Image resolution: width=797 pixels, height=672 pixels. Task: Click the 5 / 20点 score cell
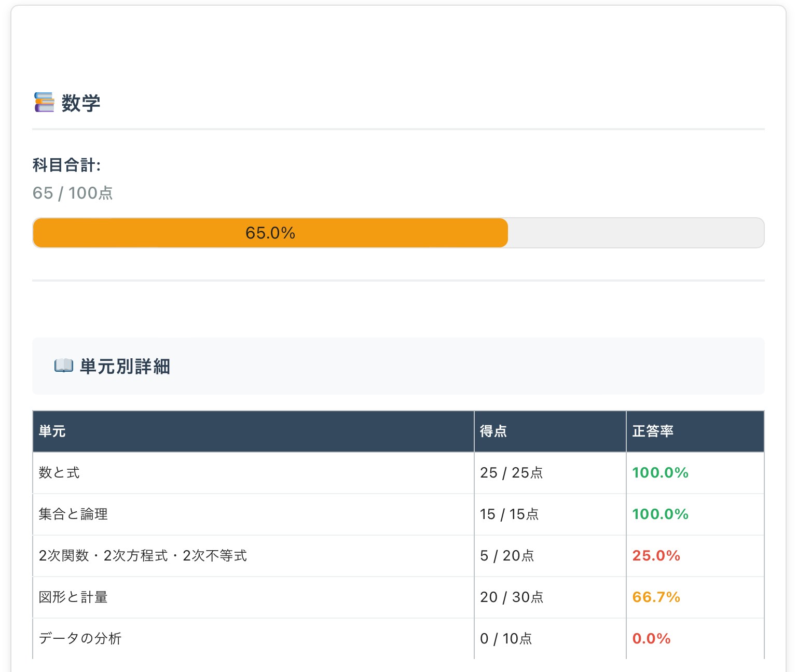pyautogui.click(x=506, y=556)
